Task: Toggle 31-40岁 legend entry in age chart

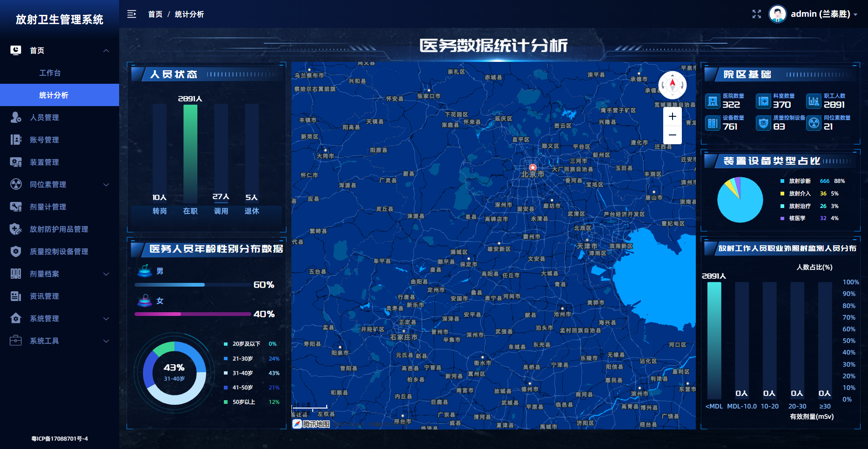Action: click(242, 373)
